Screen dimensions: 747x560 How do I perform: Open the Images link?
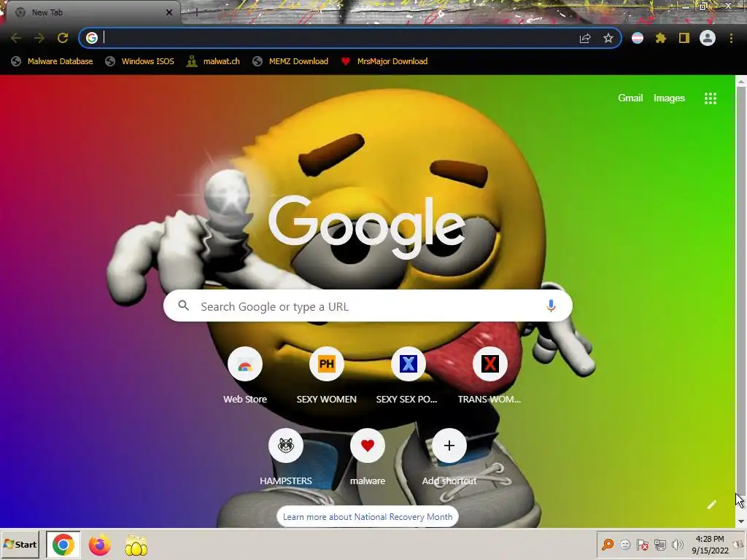click(669, 98)
